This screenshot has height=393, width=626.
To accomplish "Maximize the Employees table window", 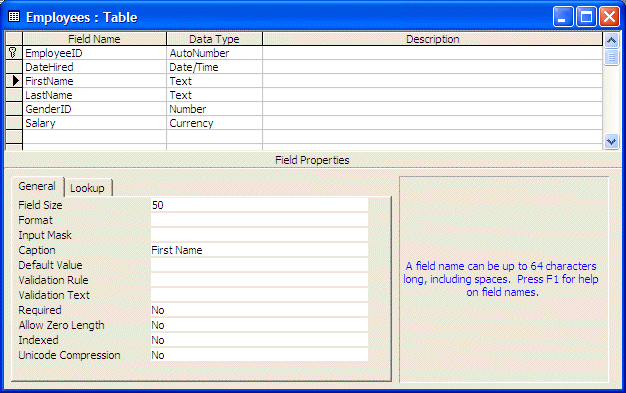I will (x=586, y=17).
